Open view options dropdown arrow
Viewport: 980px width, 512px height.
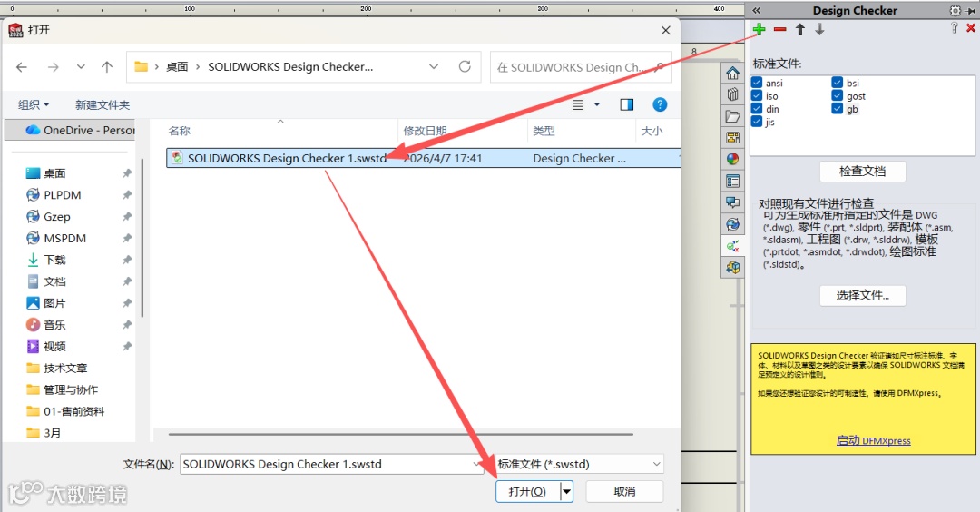click(x=597, y=105)
